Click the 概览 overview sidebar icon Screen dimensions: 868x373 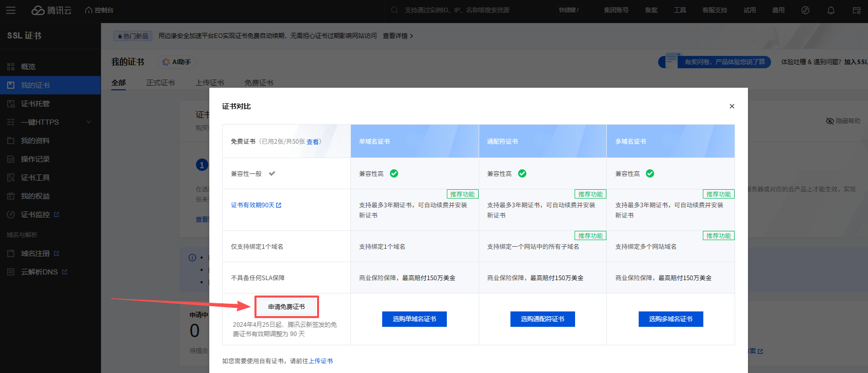click(x=11, y=67)
